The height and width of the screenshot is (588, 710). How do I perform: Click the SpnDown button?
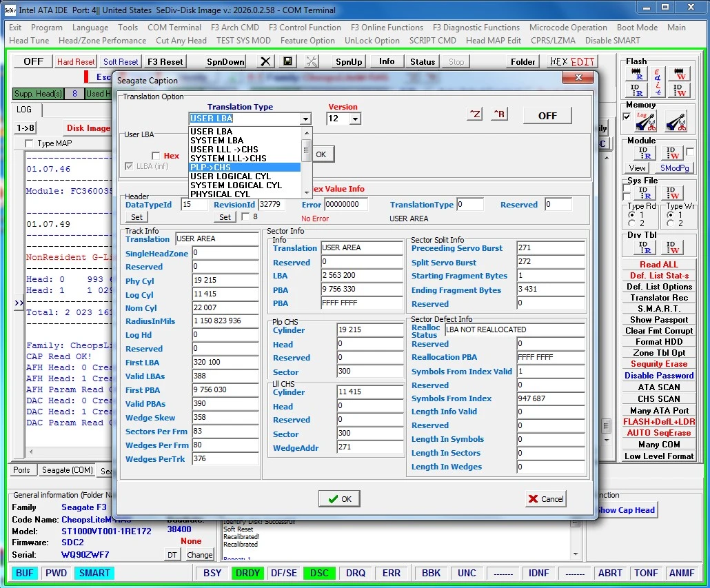tap(225, 61)
